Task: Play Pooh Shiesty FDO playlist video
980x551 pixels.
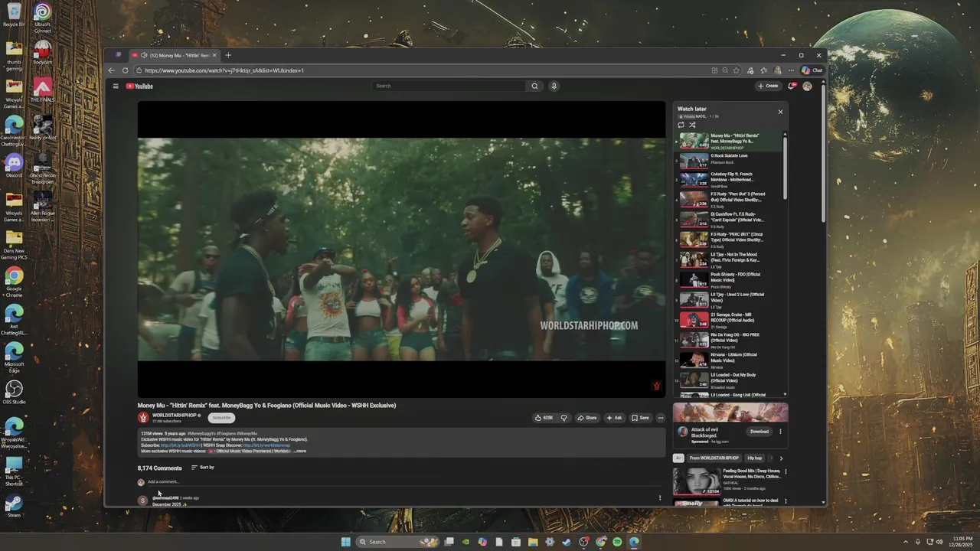Action: click(727, 280)
